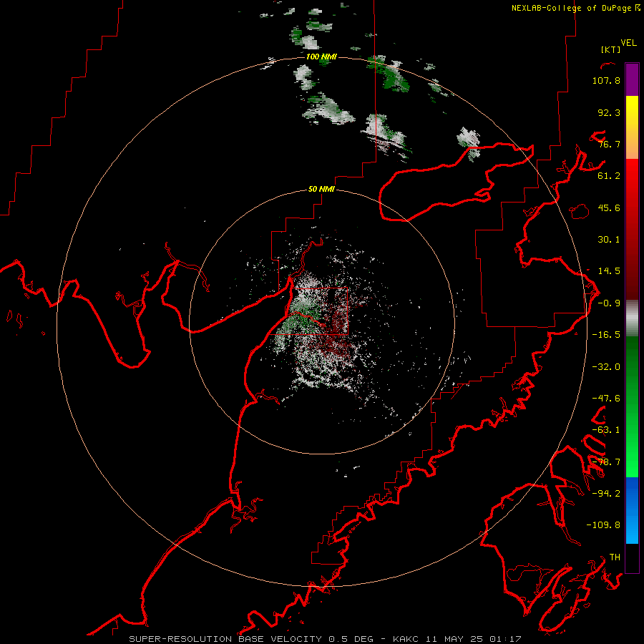Click the -78.7 velocity scale value
Image resolution: width=644 pixels, height=644 pixels.
[606, 462]
